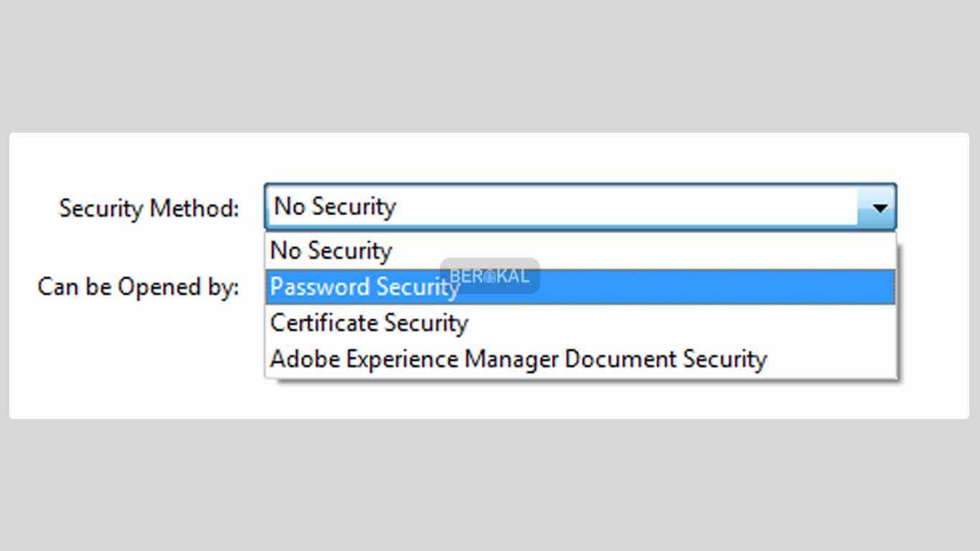Select No Security in the opened list
The width and height of the screenshot is (980, 551).
pyautogui.click(x=580, y=251)
